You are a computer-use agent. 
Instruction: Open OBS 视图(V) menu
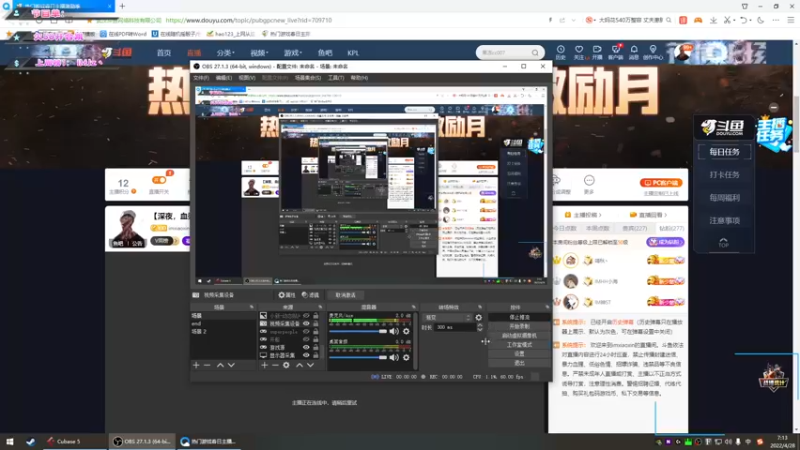246,78
